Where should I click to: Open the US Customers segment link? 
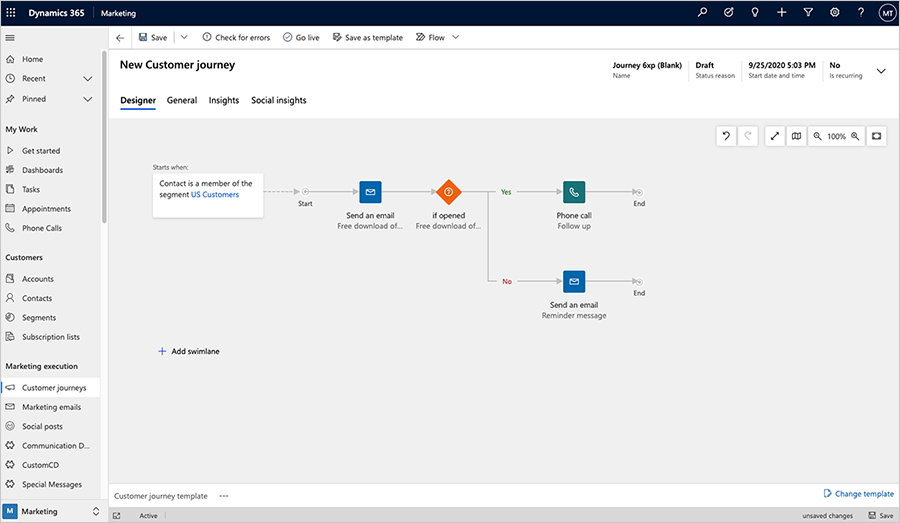[215, 195]
